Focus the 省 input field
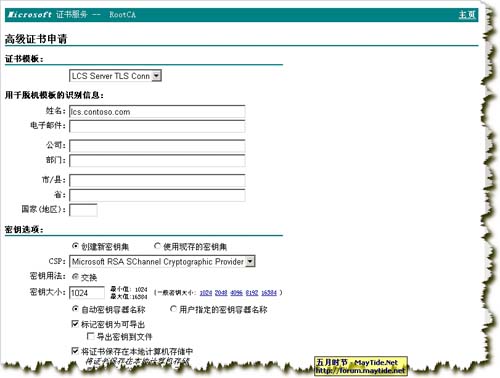The image size is (500, 378). point(157,195)
